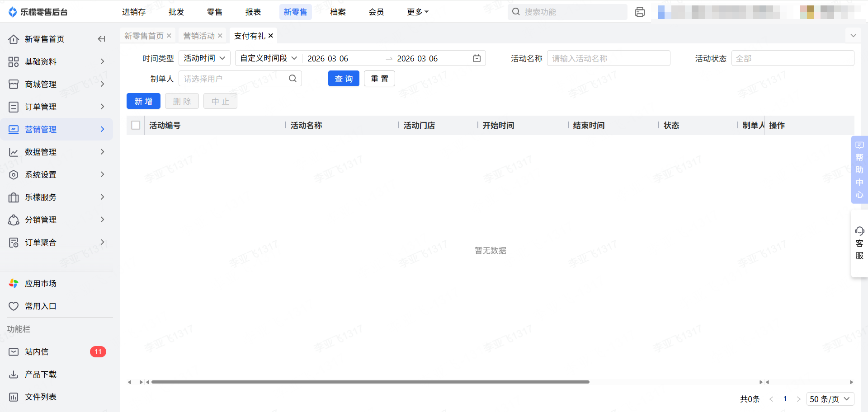This screenshot has height=412, width=868.
Task: Toggle the select-all checkbox in table header
Action: (136, 125)
